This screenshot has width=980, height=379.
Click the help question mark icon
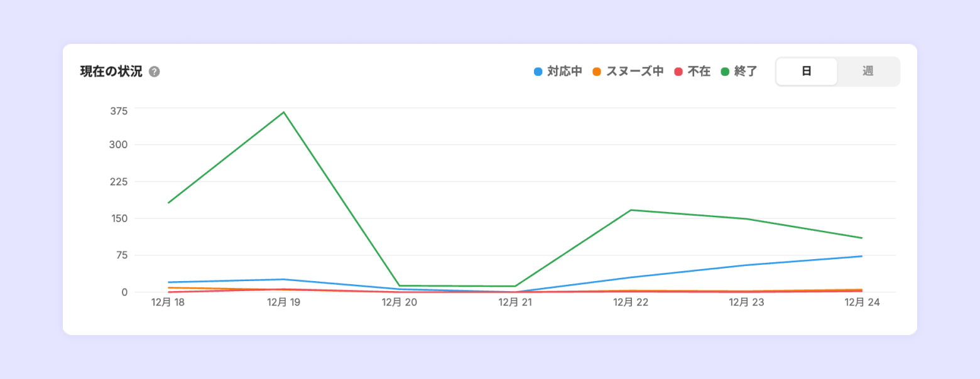point(155,72)
